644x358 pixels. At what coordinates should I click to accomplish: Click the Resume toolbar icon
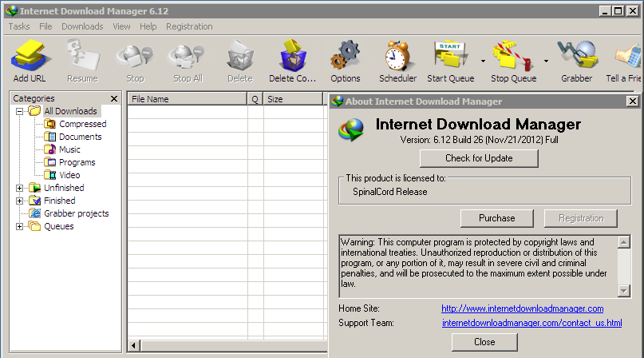coord(83,54)
